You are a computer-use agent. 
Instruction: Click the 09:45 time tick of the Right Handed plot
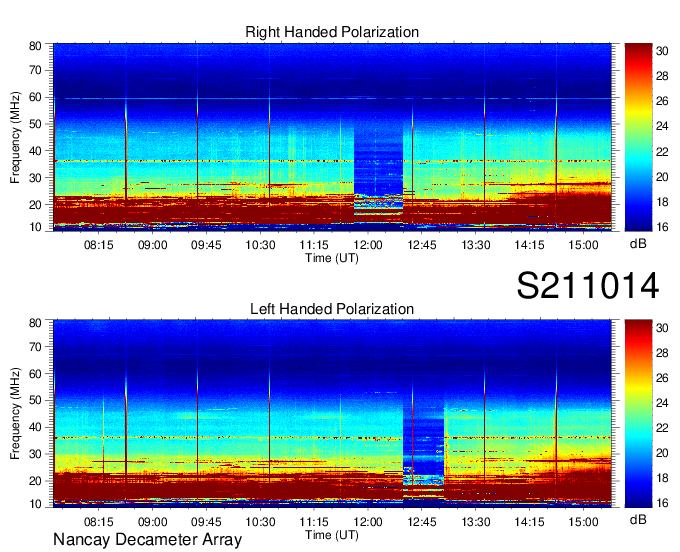(206, 245)
